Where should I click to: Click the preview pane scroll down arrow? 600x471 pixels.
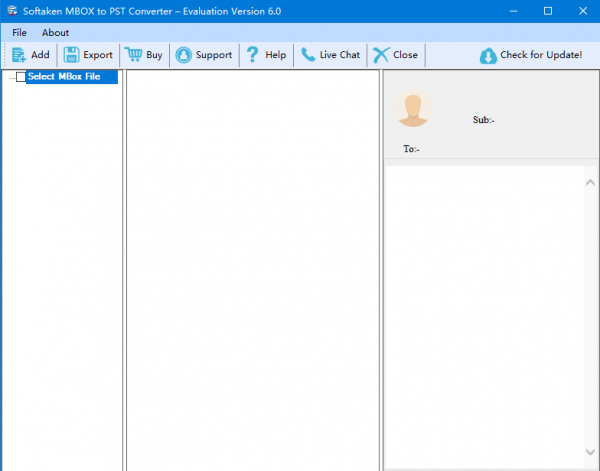590,452
